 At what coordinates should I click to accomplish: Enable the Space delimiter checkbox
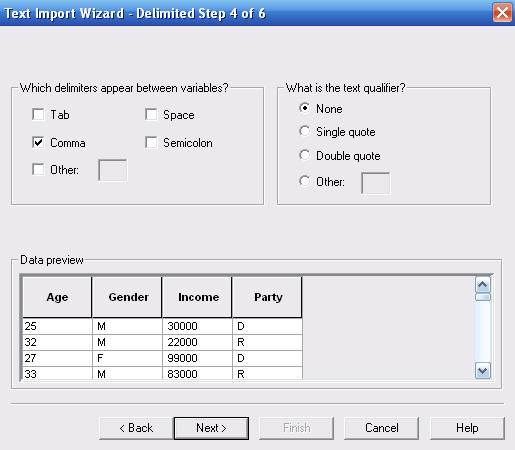pyautogui.click(x=151, y=114)
